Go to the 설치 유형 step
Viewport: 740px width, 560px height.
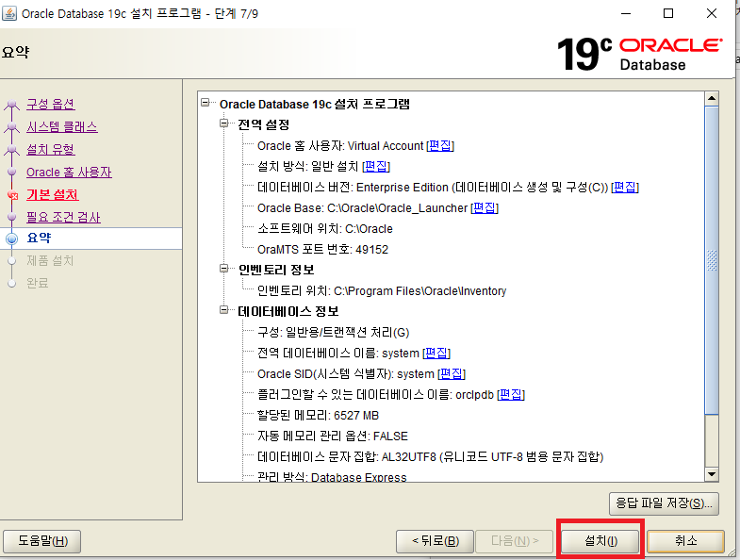click(x=51, y=149)
